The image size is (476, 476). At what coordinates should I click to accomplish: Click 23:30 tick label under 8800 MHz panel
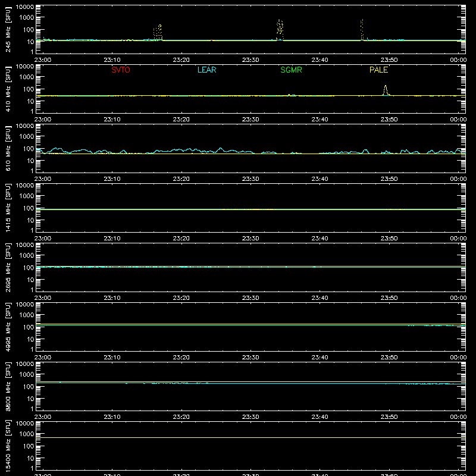[250, 417]
